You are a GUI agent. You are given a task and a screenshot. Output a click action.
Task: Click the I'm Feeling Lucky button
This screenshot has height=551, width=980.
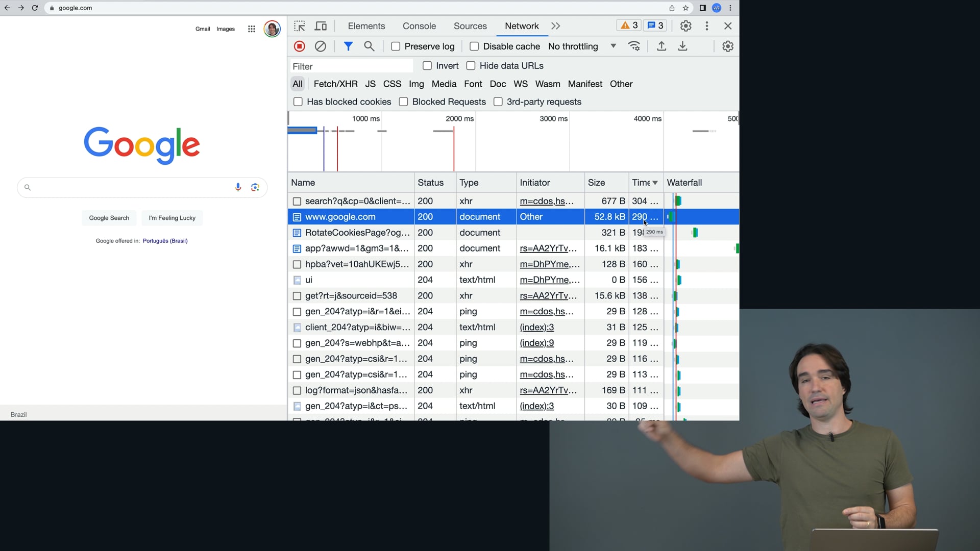pos(172,218)
